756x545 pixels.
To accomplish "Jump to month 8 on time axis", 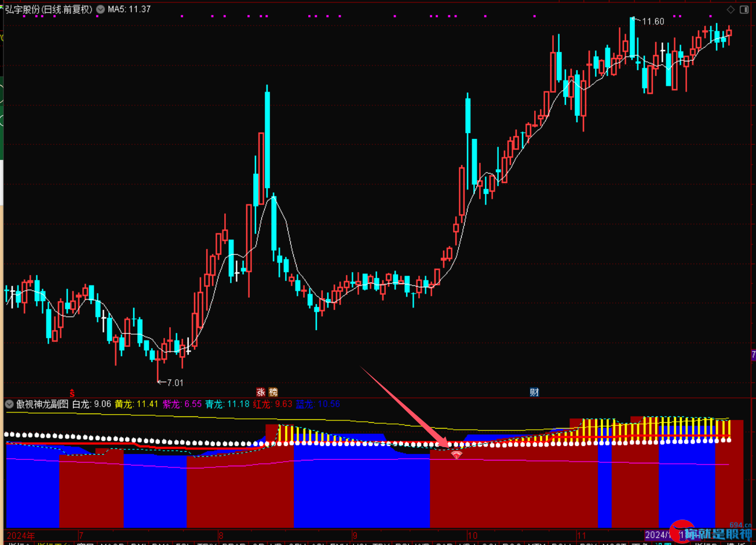I will [x=220, y=535].
